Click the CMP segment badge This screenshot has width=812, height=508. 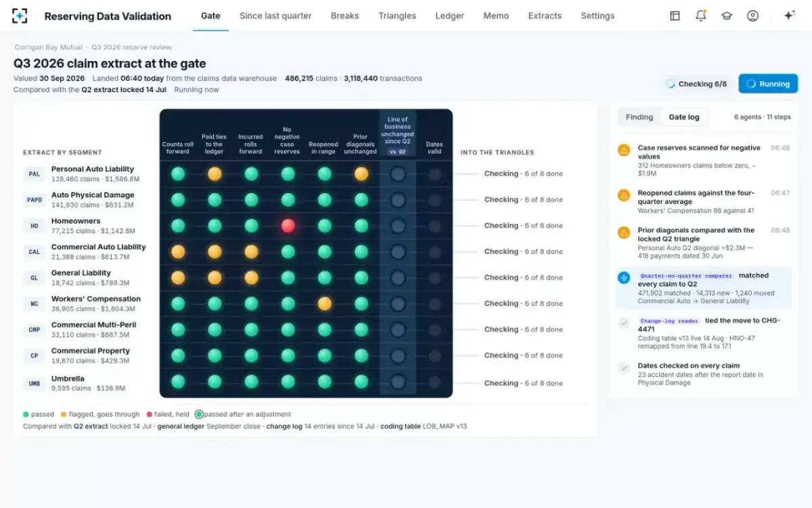34,330
